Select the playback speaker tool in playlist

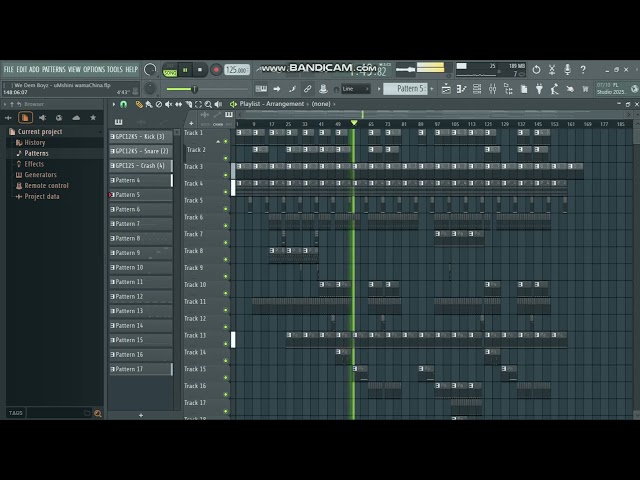[x=218, y=104]
